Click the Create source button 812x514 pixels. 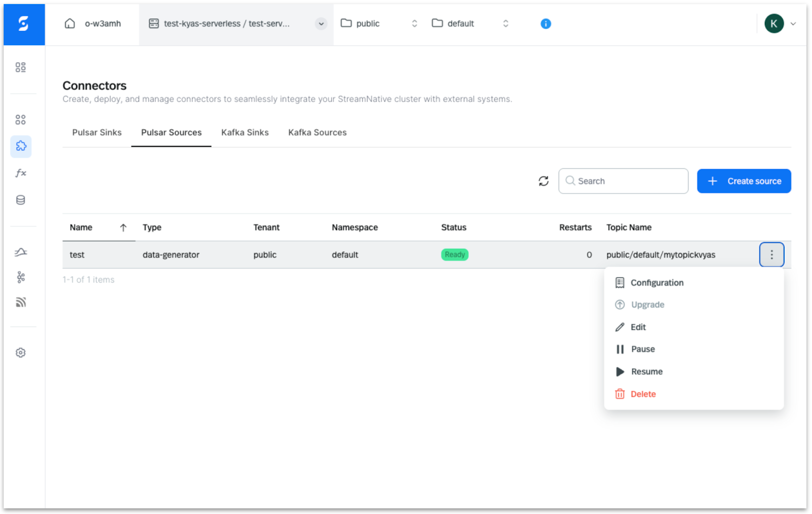click(x=743, y=181)
